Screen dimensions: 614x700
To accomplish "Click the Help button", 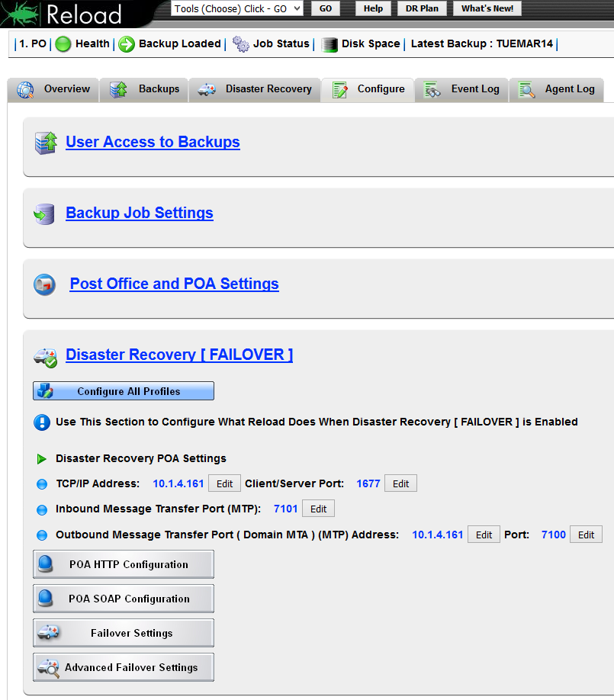I will 373,8.
